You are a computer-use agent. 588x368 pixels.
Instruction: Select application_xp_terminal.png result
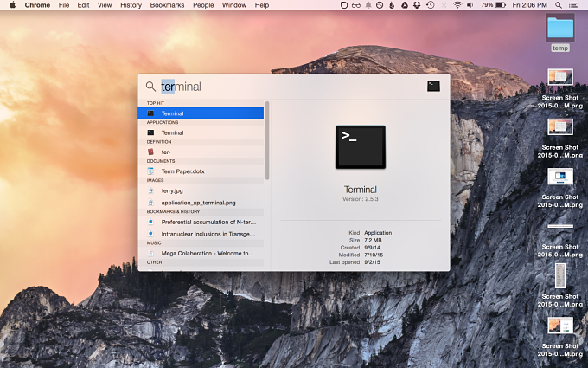201,203
